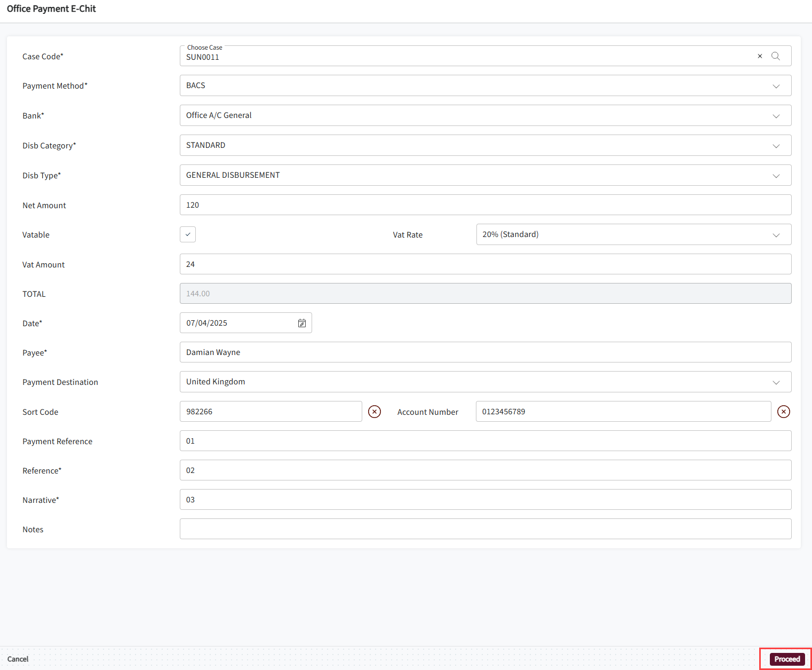Expand the Payment Destination dropdown
The image size is (812, 670).
tap(485, 382)
